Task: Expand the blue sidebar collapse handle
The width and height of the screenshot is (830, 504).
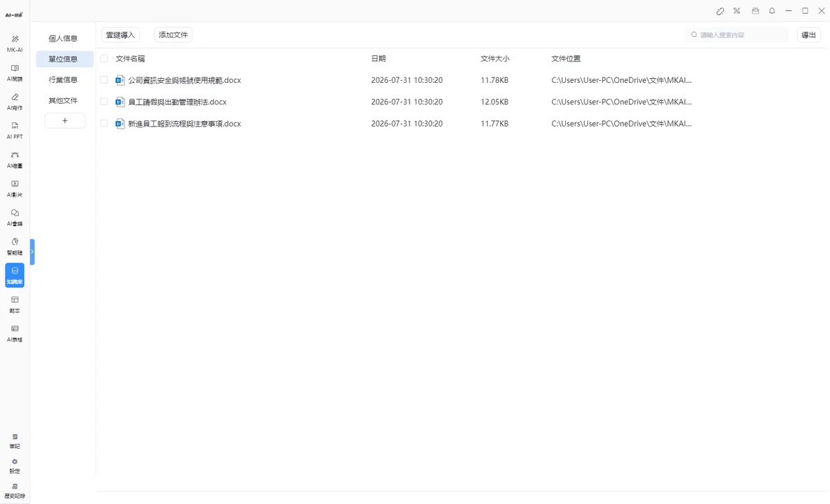Action: tap(33, 252)
